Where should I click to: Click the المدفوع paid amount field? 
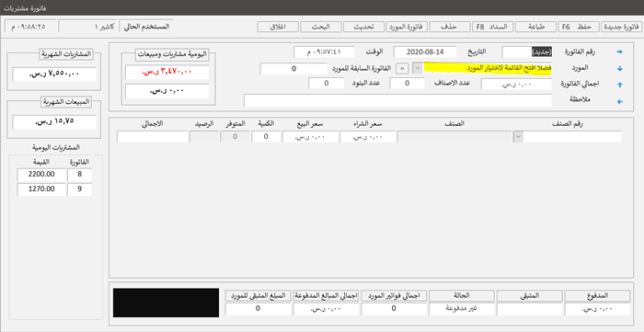coord(598,309)
